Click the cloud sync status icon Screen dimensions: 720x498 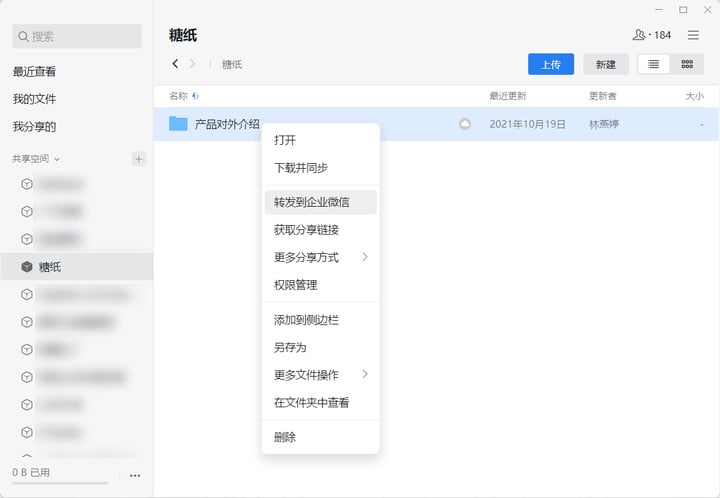point(465,124)
